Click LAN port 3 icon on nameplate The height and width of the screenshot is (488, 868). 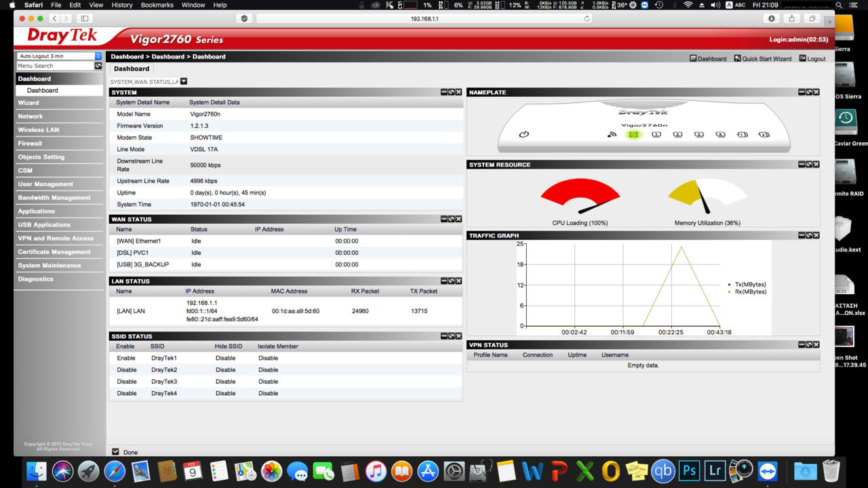pyautogui.click(x=699, y=134)
